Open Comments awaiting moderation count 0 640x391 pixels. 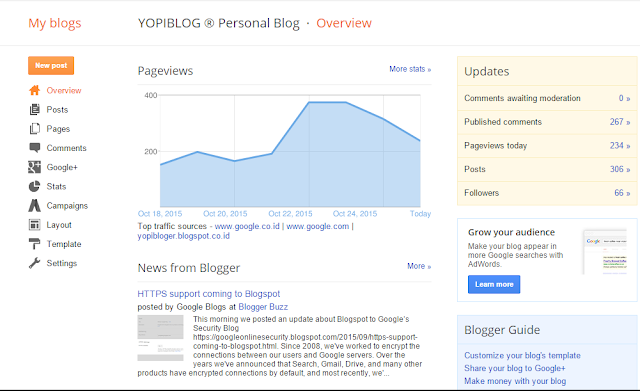624,98
